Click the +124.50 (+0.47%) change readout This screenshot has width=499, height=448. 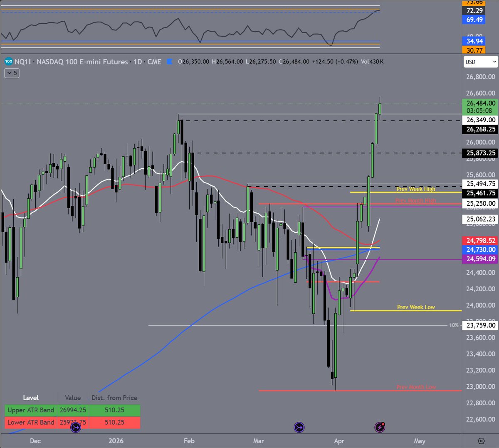coord(335,62)
